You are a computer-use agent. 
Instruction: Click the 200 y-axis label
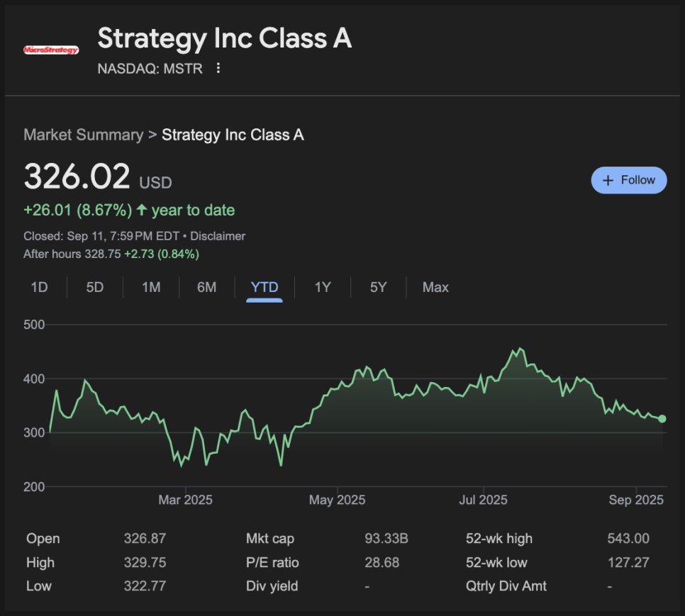(34, 487)
